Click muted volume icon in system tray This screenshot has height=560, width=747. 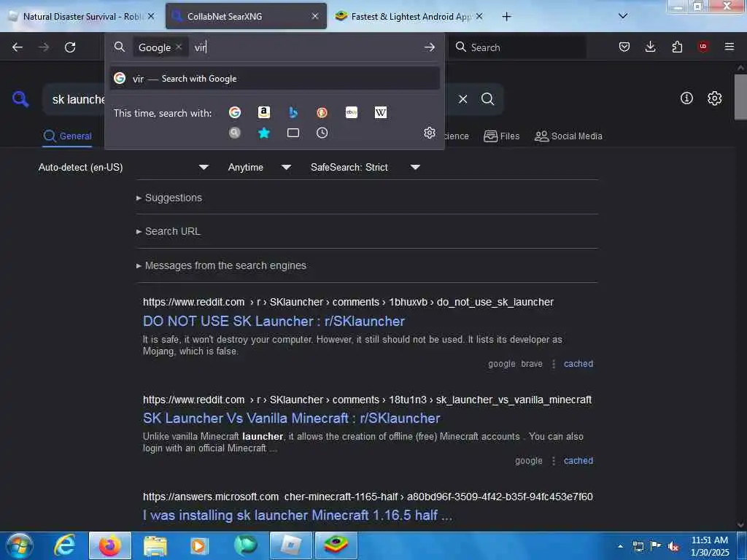[x=673, y=547]
